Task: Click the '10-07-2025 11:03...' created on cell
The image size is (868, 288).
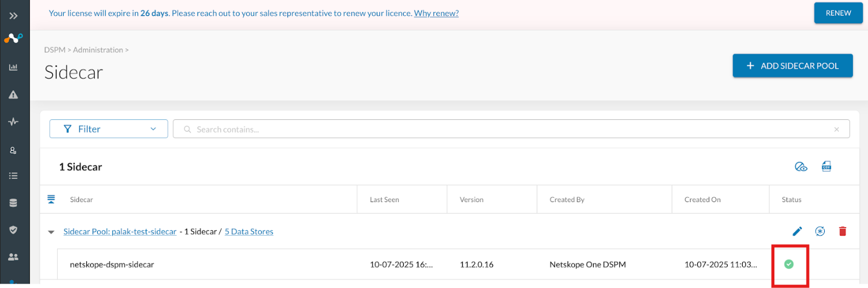Action: click(721, 264)
